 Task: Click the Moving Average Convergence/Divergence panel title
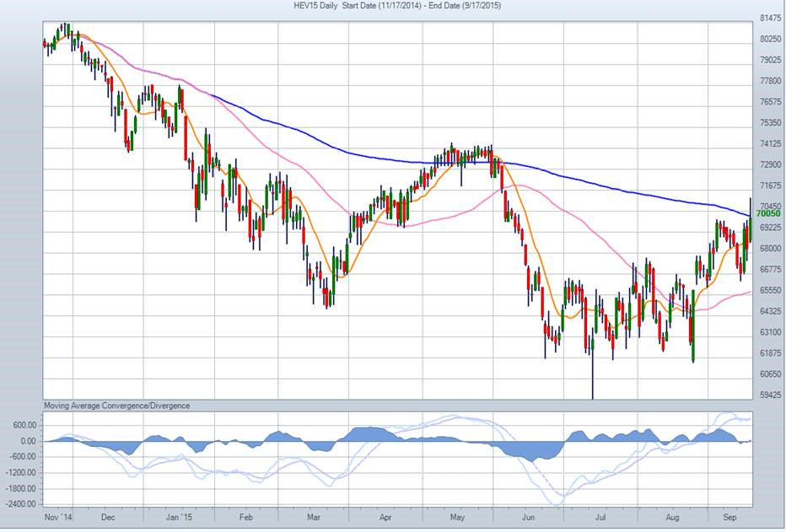pyautogui.click(x=117, y=406)
